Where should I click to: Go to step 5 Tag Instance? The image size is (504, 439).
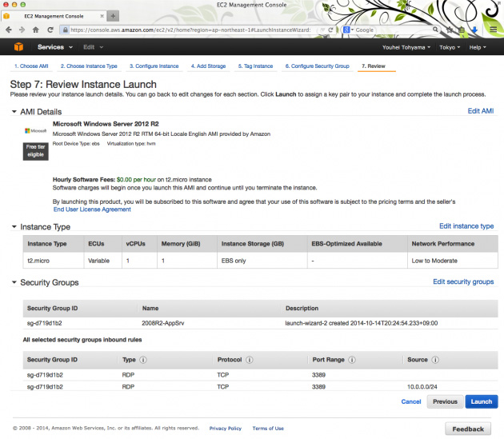pyautogui.click(x=255, y=66)
